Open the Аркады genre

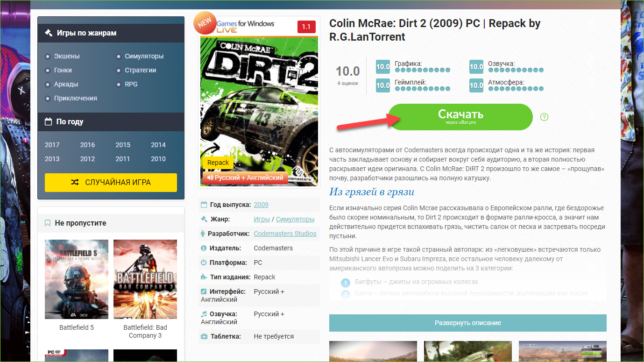[x=66, y=84]
